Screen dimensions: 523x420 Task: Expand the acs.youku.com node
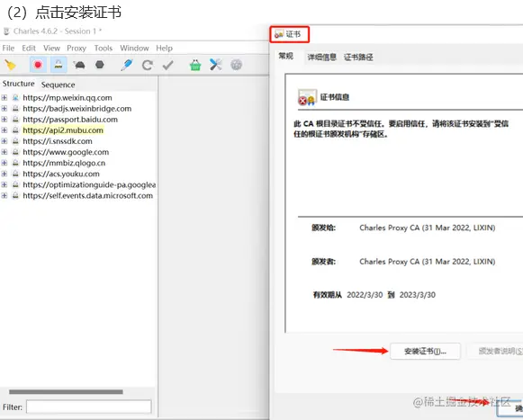(x=4, y=174)
